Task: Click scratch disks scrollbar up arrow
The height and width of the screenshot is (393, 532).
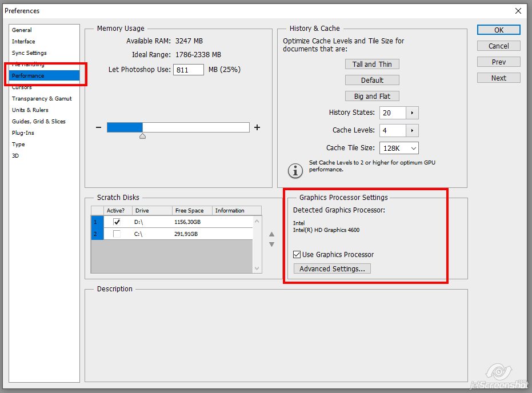Action: [x=257, y=222]
